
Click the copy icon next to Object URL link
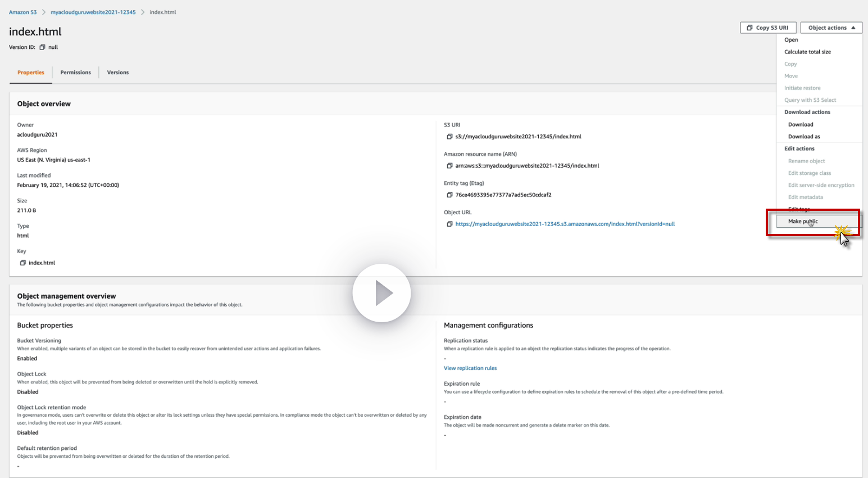click(x=449, y=224)
